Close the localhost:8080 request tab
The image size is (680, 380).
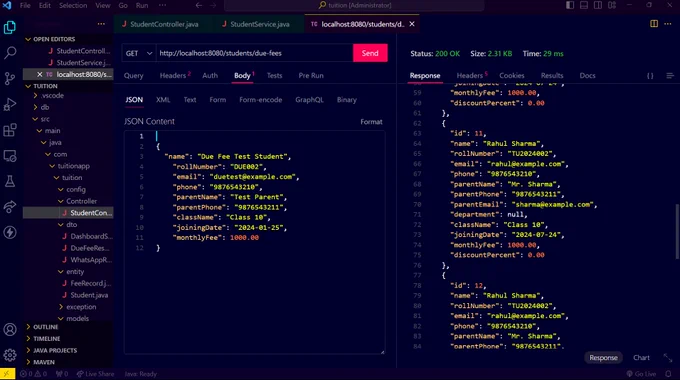412,24
